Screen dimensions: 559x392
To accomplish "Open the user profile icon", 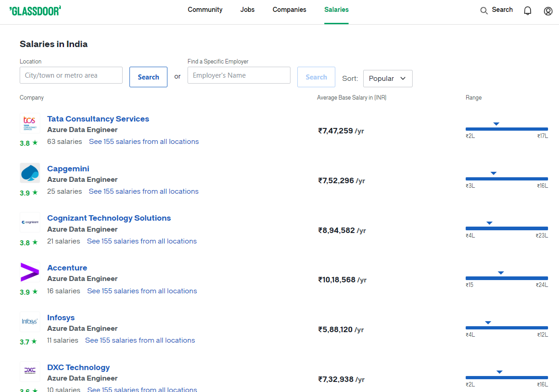I will click(548, 11).
